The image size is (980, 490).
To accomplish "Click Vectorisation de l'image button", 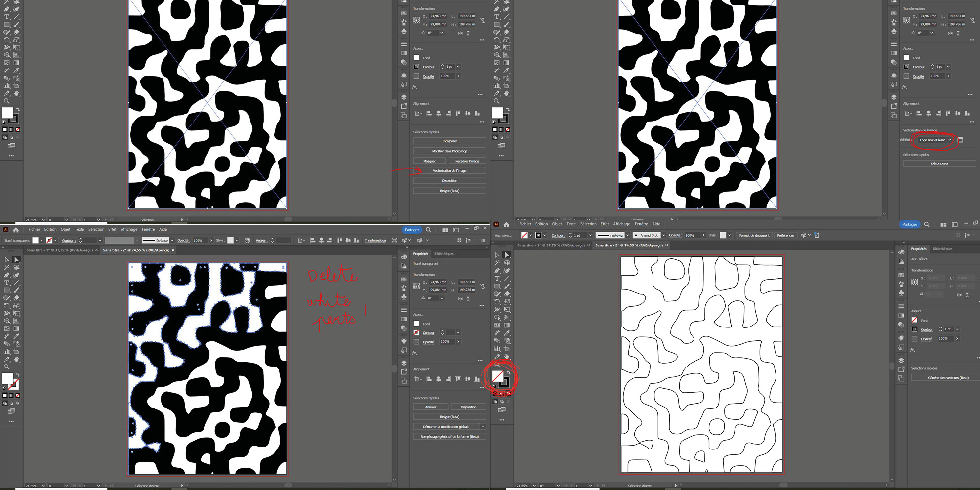I will coord(449,171).
